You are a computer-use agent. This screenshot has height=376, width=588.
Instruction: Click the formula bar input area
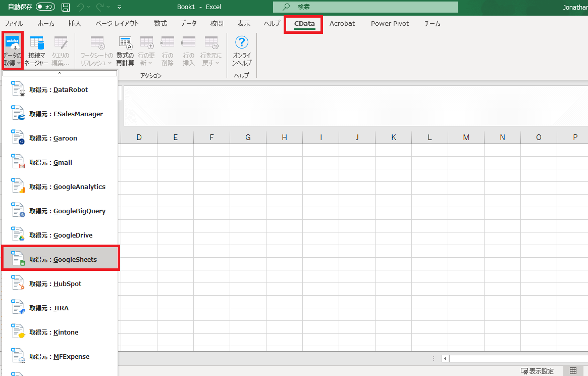tap(356, 106)
